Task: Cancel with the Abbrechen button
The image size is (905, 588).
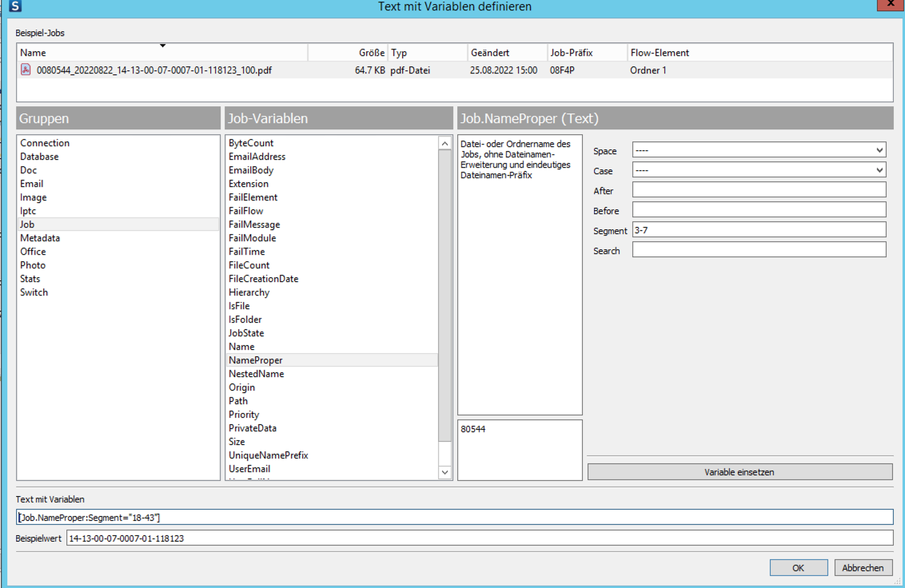Action: pos(863,568)
